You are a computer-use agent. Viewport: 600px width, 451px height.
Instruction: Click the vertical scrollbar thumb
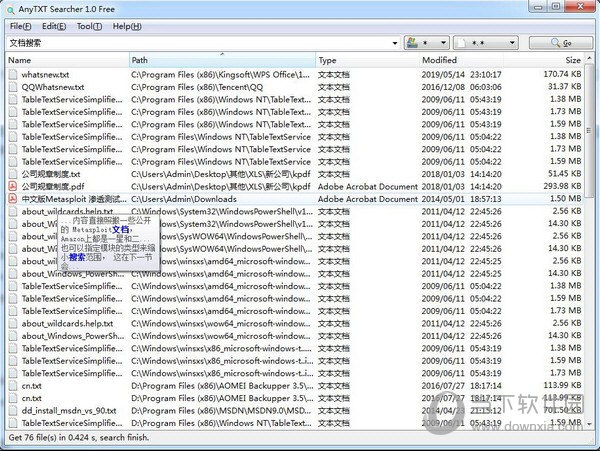[x=589, y=132]
